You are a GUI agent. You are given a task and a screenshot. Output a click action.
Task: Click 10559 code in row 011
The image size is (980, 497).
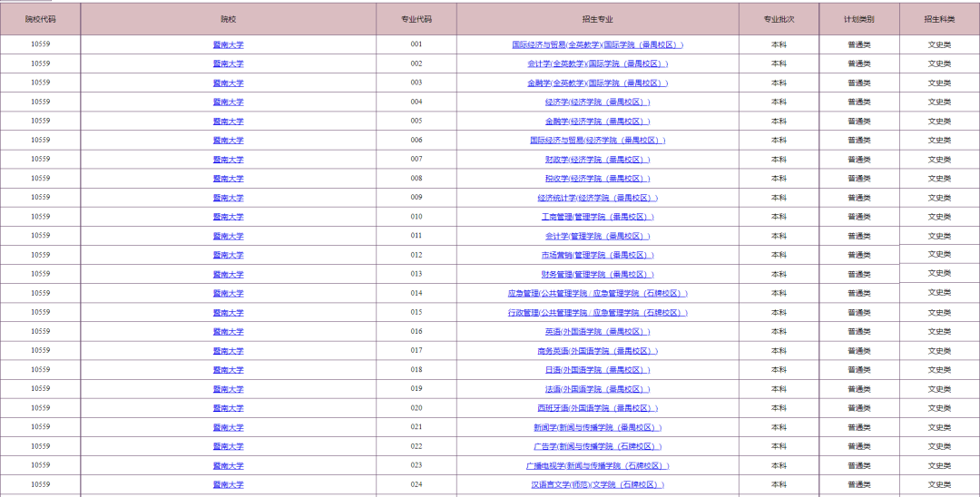(x=40, y=236)
